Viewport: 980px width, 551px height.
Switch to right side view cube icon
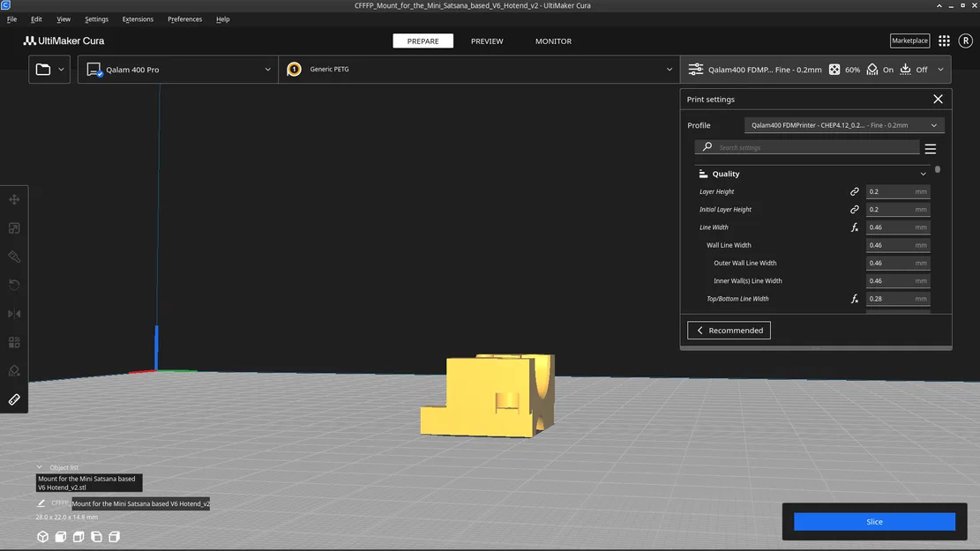pos(115,537)
